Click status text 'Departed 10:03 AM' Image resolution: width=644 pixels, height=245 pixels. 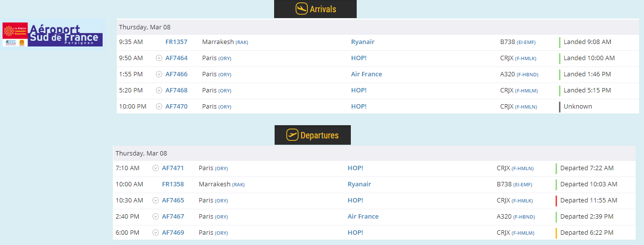click(589, 184)
